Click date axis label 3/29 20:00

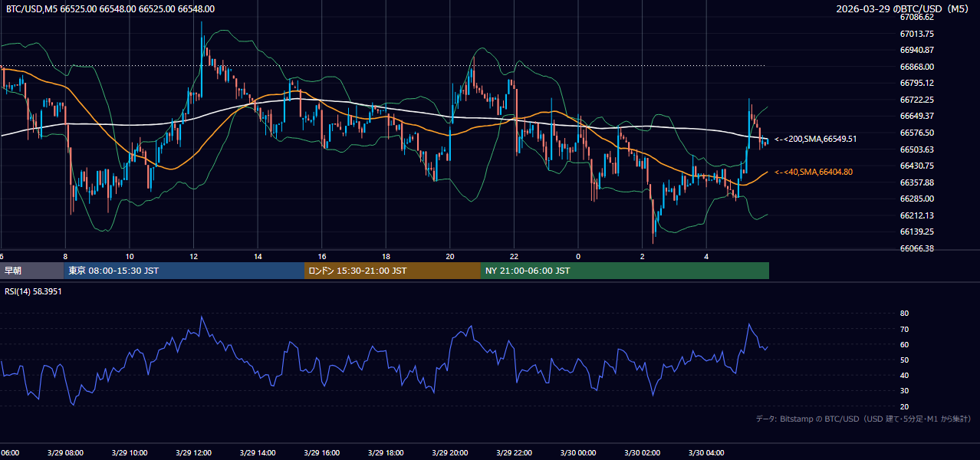tap(450, 452)
